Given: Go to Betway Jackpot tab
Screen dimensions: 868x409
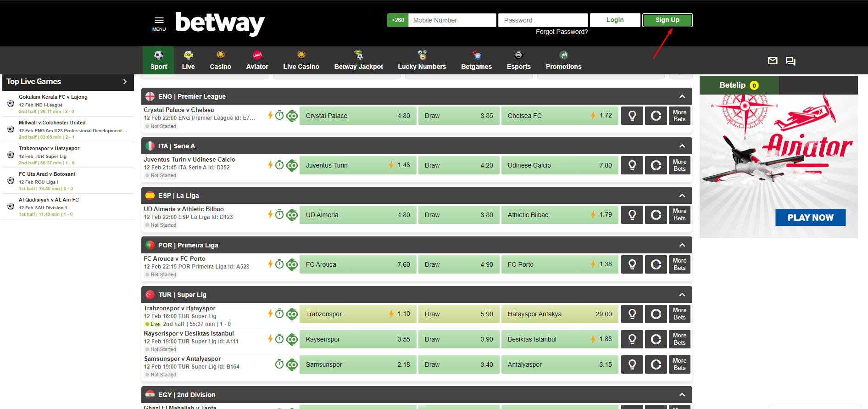Looking at the screenshot, I should (358, 61).
